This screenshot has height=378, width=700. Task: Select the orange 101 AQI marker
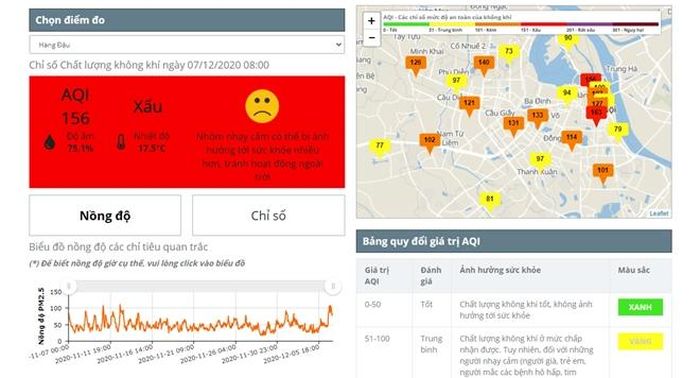tap(603, 173)
